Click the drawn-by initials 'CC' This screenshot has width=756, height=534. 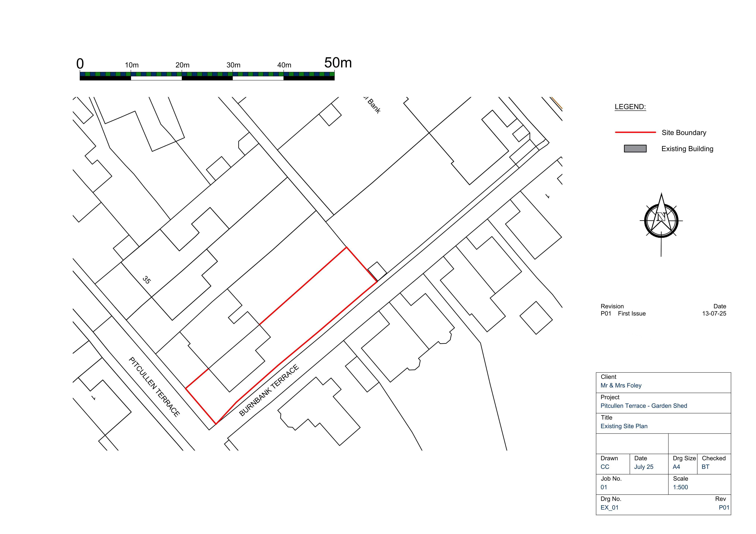pos(605,467)
